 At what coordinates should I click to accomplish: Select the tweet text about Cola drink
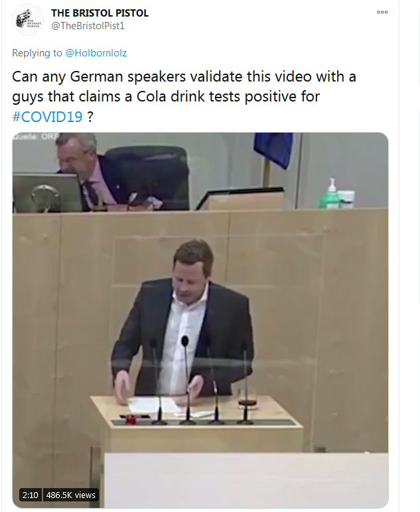(x=184, y=96)
